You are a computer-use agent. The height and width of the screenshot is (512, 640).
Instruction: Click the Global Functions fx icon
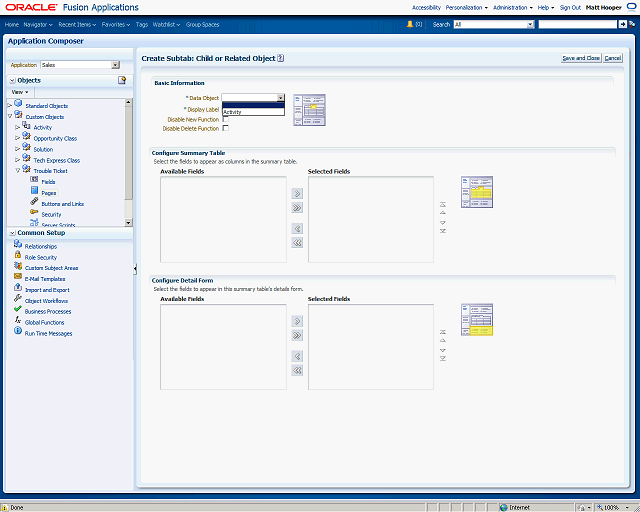point(18,320)
